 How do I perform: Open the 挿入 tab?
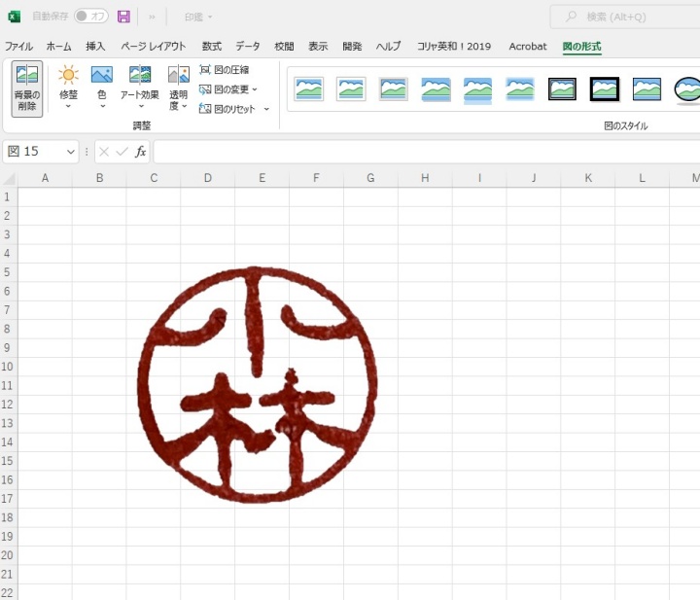click(x=95, y=47)
